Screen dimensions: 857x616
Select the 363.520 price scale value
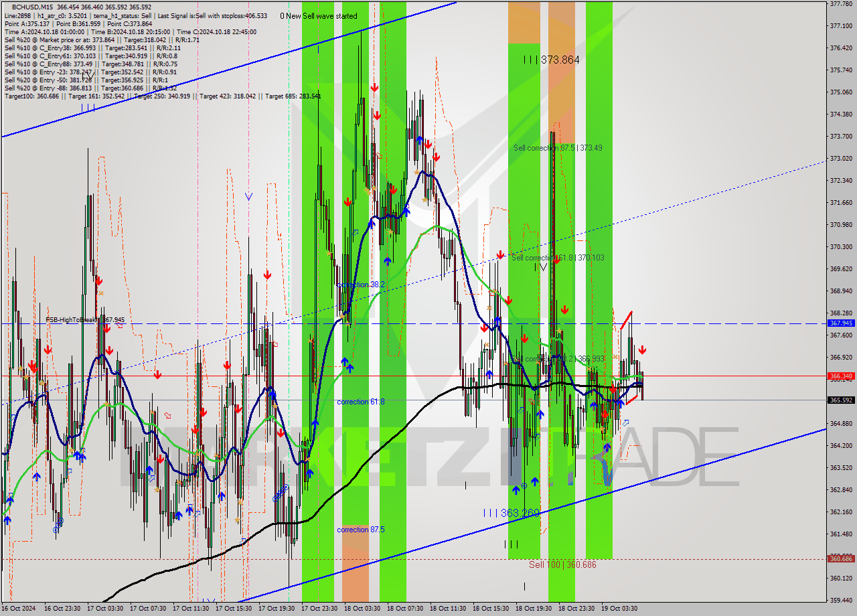(x=841, y=467)
